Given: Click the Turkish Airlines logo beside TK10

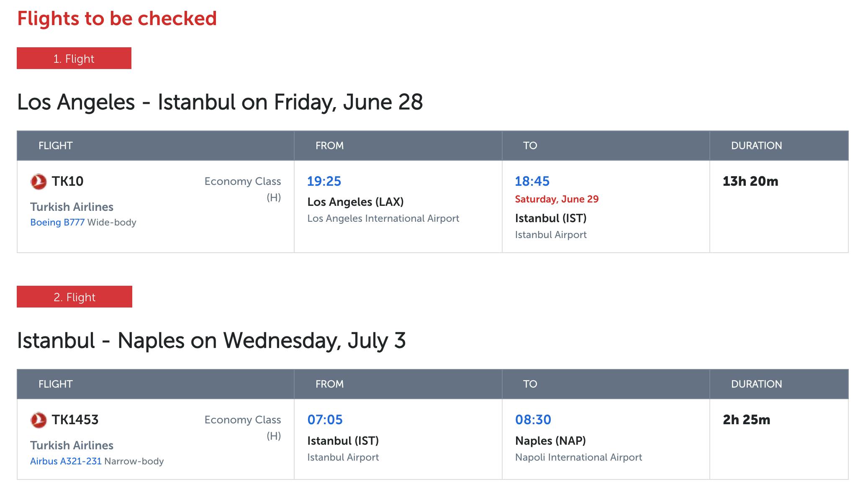Looking at the screenshot, I should pyautogui.click(x=39, y=182).
